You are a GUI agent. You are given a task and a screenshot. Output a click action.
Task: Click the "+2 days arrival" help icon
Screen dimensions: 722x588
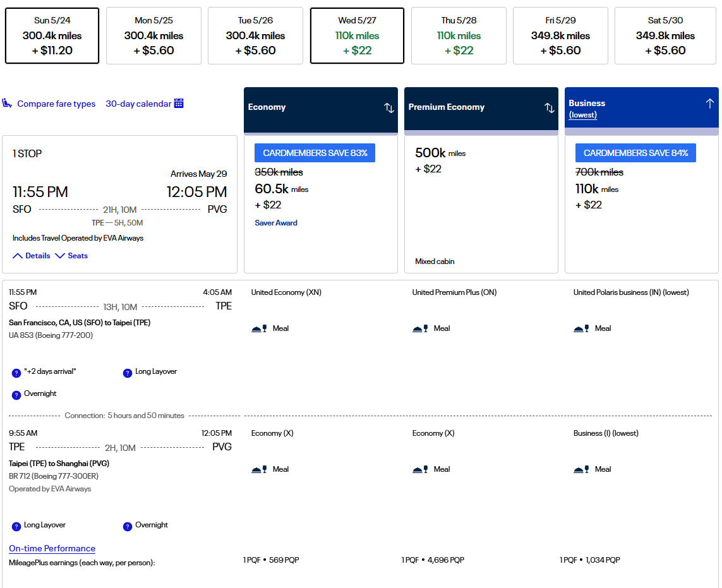(16, 373)
